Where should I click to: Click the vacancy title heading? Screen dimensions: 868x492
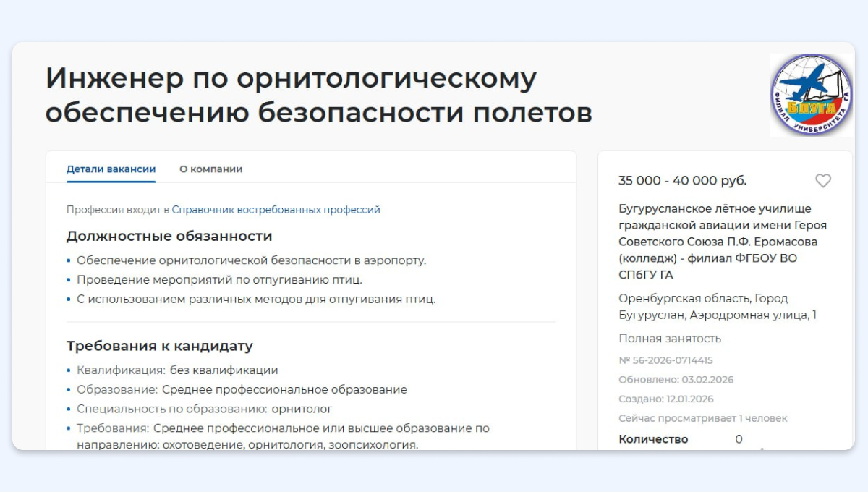point(318,96)
